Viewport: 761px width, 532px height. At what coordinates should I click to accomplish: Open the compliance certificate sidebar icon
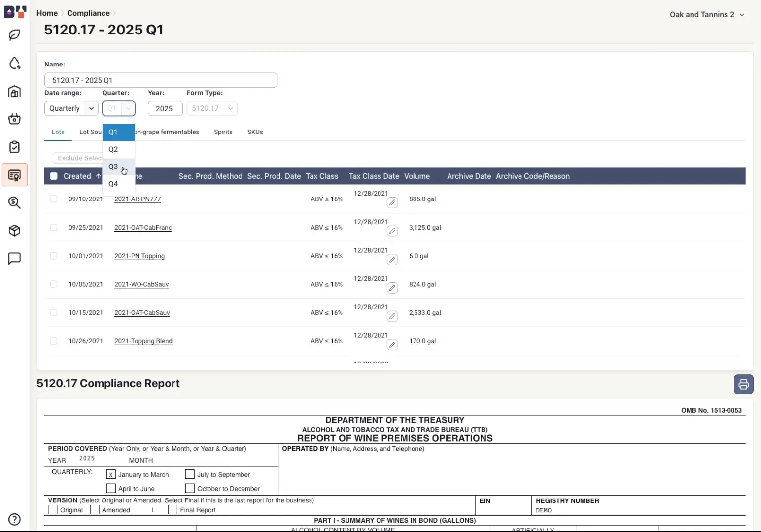point(15,175)
